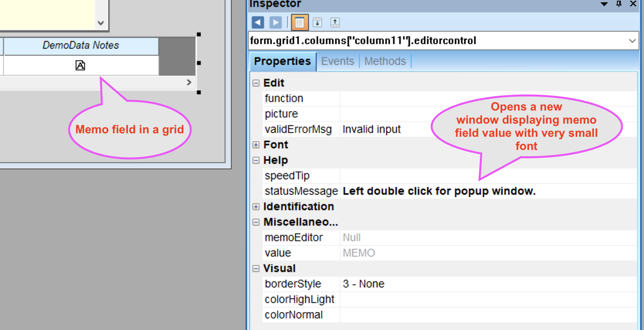Open the object selector combo box dropdown
The image size is (644, 330).
(x=632, y=41)
